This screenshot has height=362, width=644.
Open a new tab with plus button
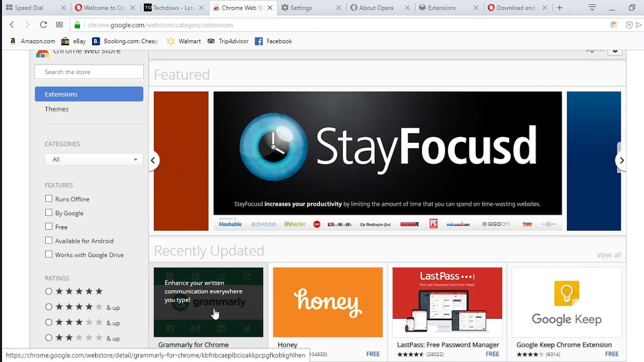coord(559,8)
